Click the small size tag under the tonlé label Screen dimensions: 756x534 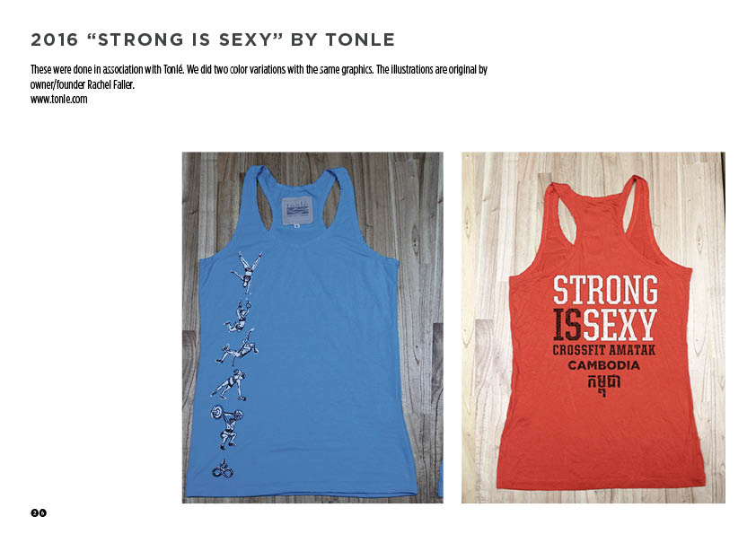(296, 225)
